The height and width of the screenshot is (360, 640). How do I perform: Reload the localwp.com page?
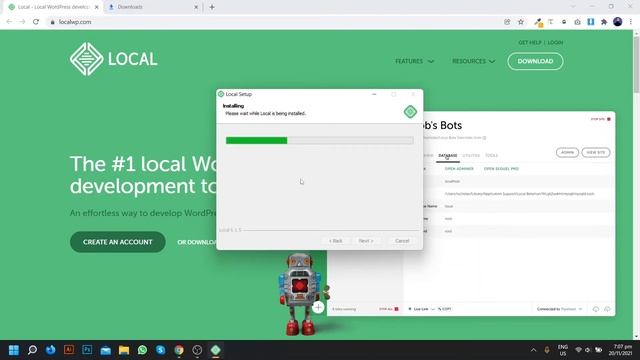[36, 22]
